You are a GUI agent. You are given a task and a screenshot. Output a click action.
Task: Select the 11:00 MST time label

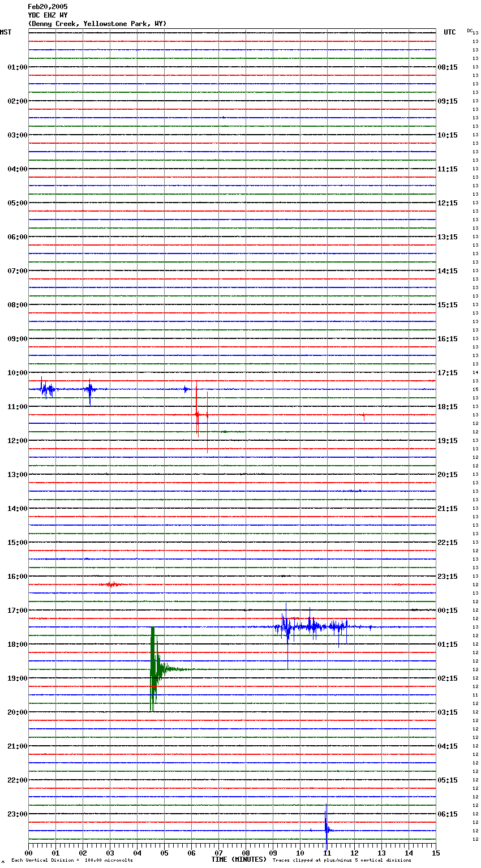18,407
